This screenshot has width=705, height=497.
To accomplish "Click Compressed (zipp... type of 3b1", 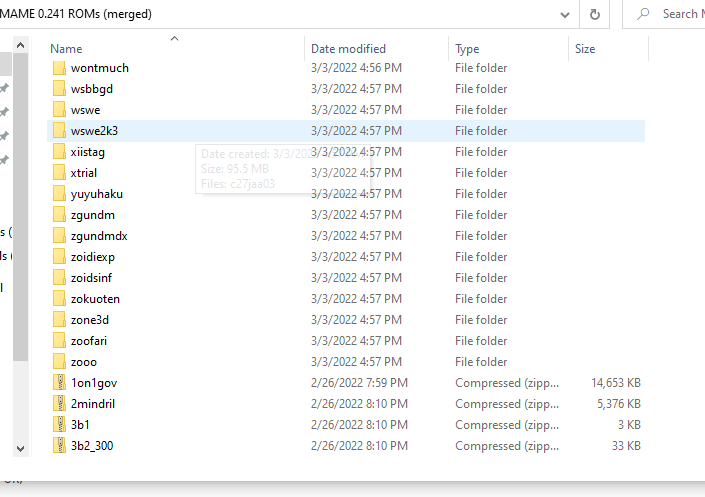I will pyautogui.click(x=507, y=425).
